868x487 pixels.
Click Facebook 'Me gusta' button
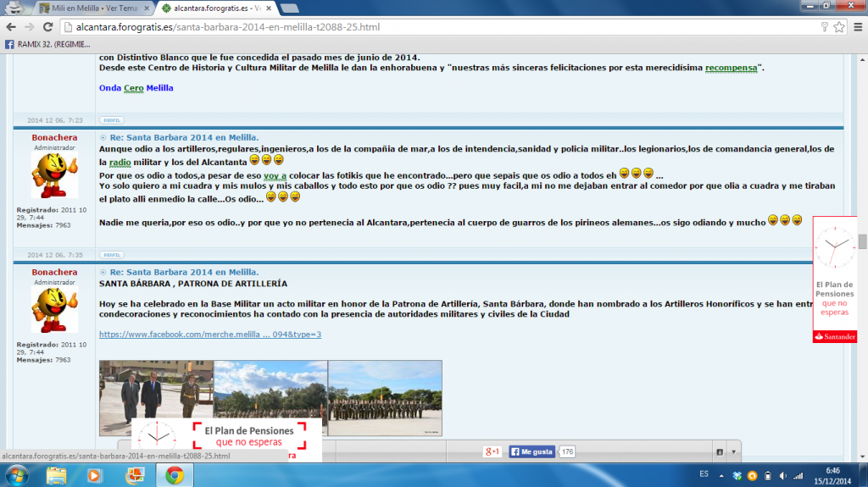tap(532, 451)
